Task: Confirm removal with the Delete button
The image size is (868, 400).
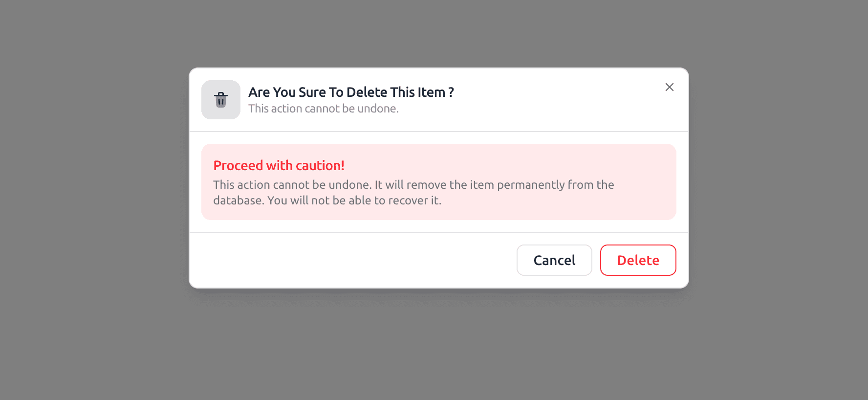Action: click(x=638, y=260)
